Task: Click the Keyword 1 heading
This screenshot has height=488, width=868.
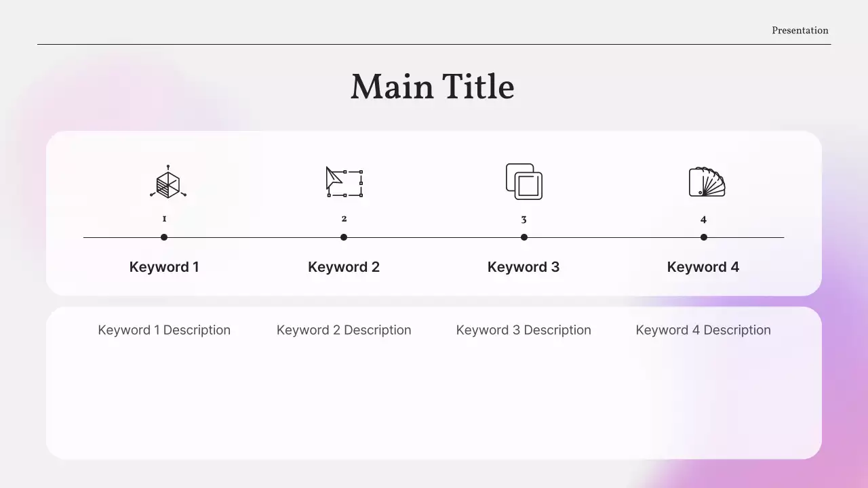Action: (x=164, y=266)
